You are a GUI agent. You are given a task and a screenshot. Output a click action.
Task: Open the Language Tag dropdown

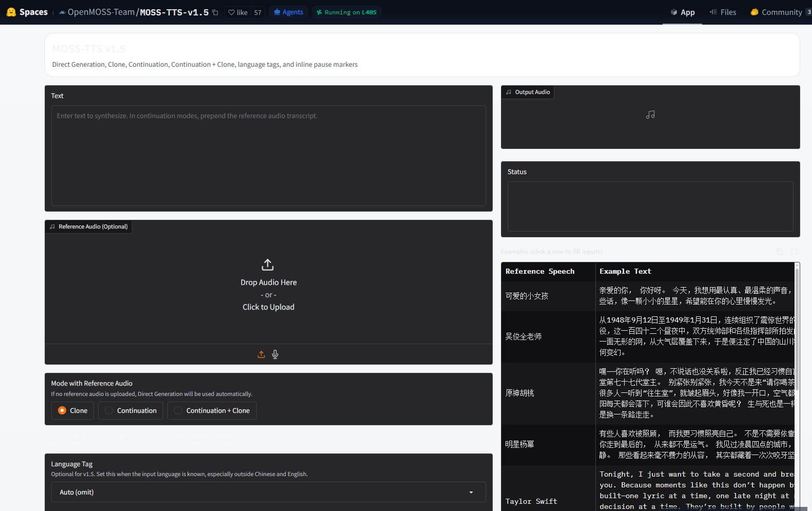(x=268, y=492)
